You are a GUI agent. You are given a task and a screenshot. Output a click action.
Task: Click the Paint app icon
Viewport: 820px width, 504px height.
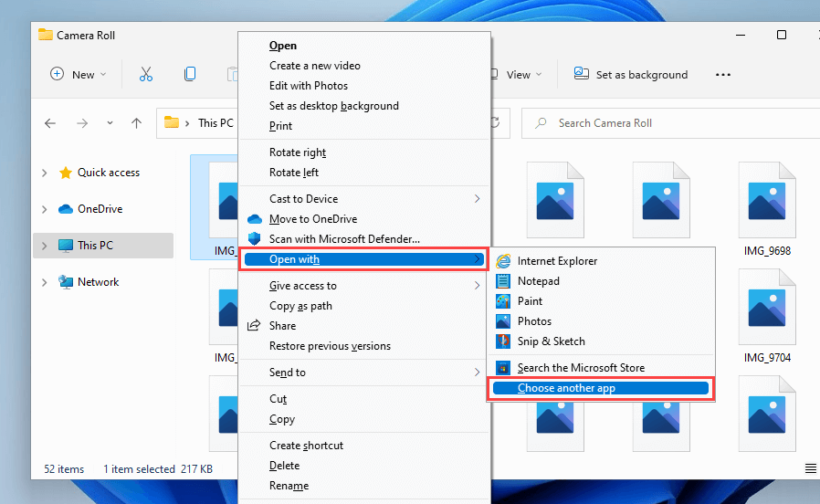click(x=503, y=301)
